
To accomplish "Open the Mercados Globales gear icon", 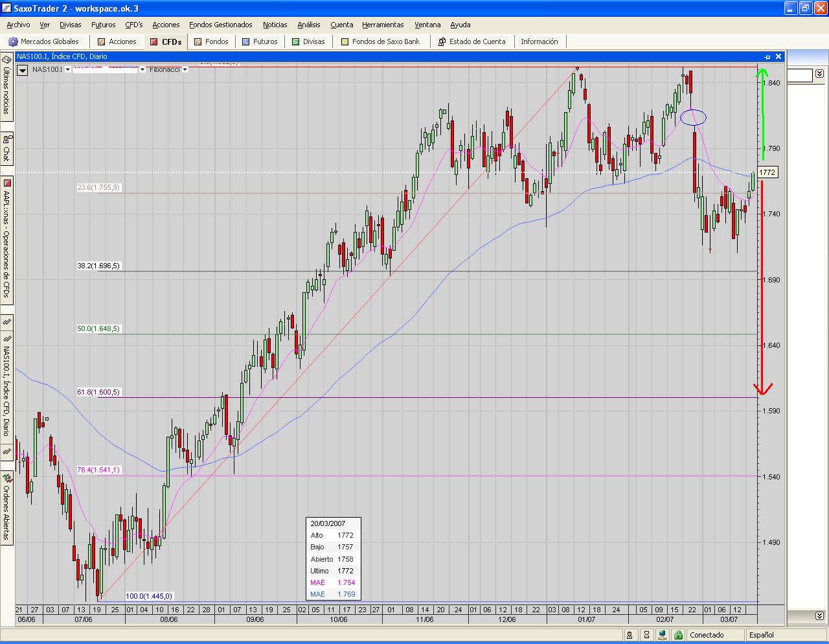I will (x=13, y=41).
